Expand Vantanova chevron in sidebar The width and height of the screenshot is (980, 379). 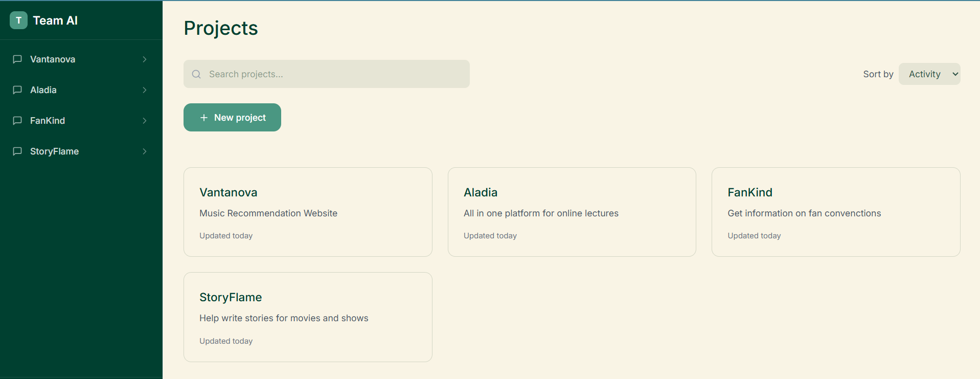tap(145, 59)
